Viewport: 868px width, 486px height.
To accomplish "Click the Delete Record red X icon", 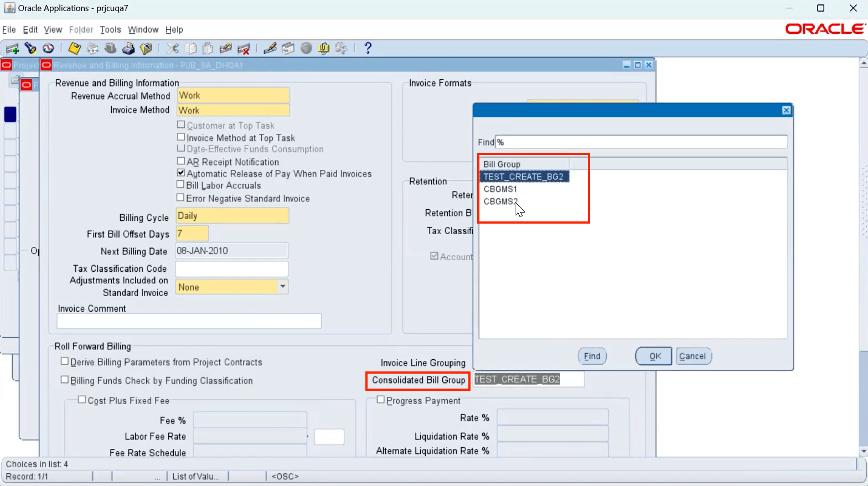I will [244, 49].
